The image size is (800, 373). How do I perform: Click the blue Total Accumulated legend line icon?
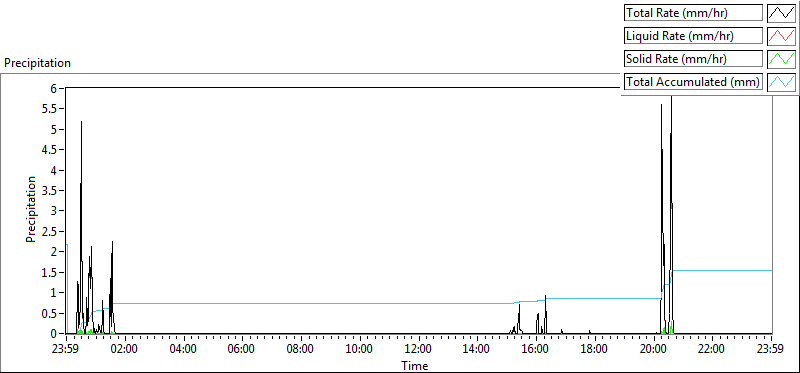[782, 82]
